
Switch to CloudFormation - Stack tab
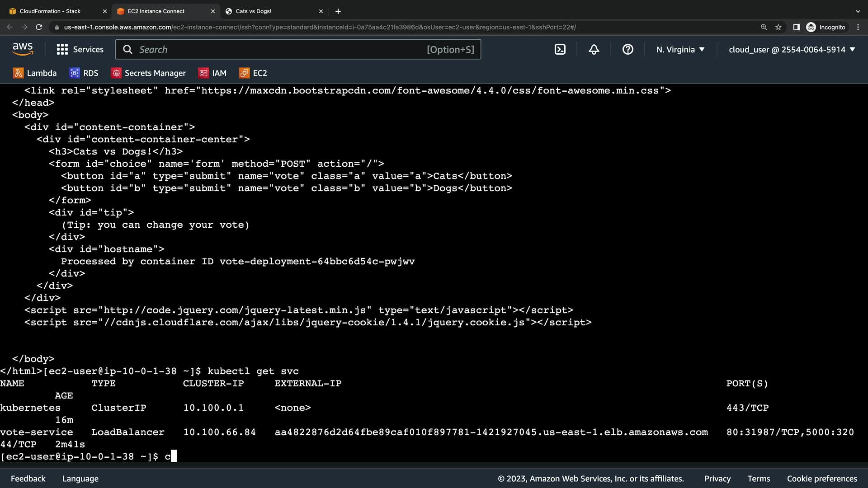[x=50, y=11]
